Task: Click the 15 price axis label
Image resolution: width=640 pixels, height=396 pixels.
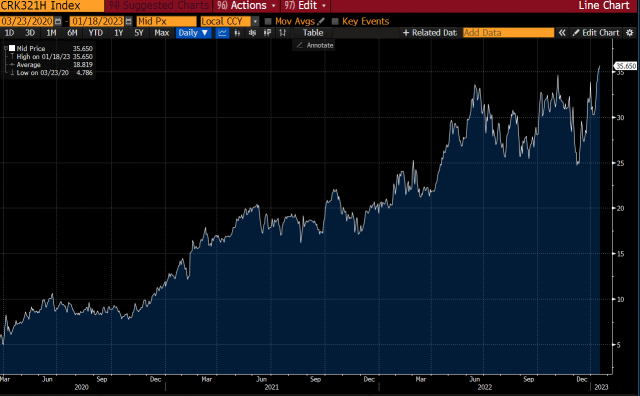Action: pyautogui.click(x=620, y=254)
